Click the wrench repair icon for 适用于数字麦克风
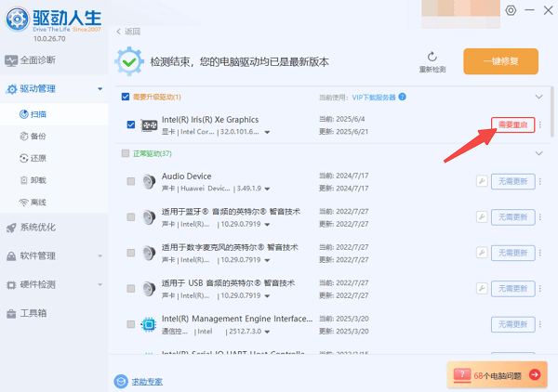Image resolution: width=558 pixels, height=392 pixels. click(482, 253)
